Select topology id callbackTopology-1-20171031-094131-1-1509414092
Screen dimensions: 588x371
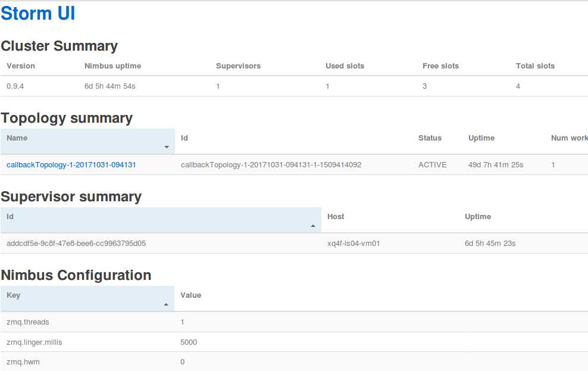271,165
